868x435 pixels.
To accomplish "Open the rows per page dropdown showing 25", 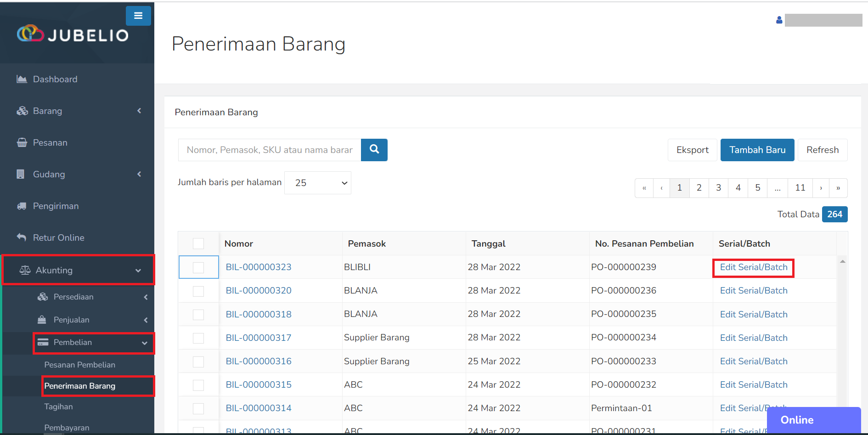I will tap(318, 183).
